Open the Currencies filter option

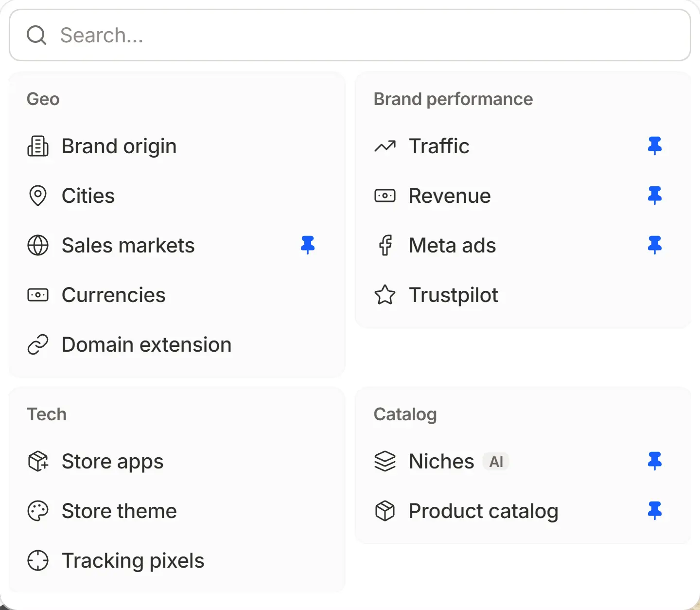[x=176, y=295]
